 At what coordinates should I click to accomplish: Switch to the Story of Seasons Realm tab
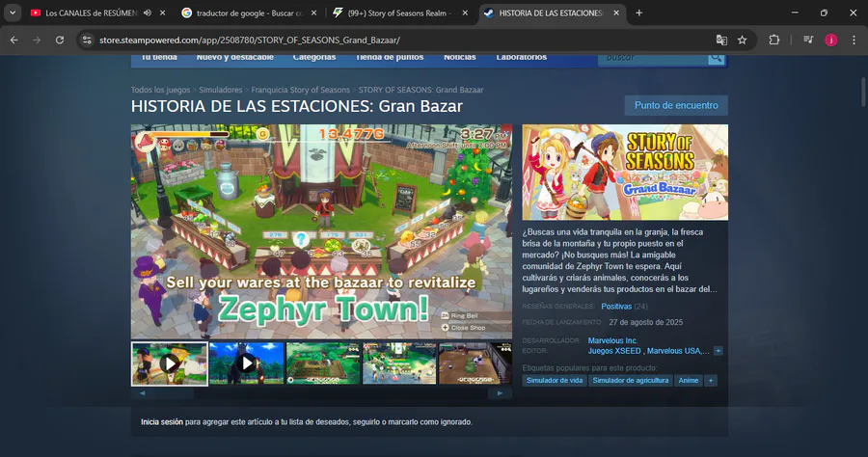[399, 13]
